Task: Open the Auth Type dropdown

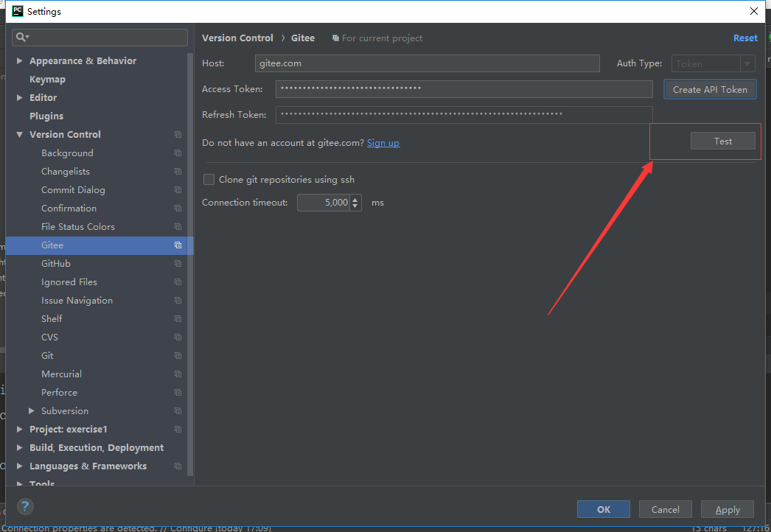Action: coord(713,63)
